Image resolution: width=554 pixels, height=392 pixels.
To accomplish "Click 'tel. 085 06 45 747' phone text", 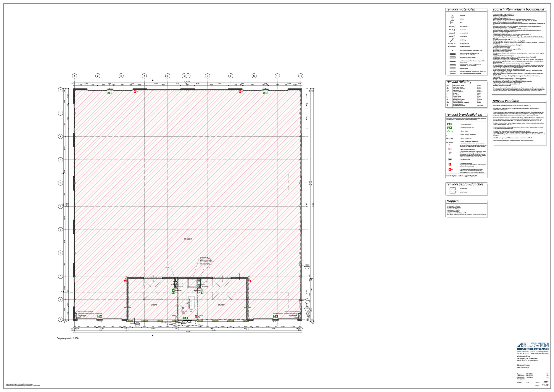I will (523, 354).
